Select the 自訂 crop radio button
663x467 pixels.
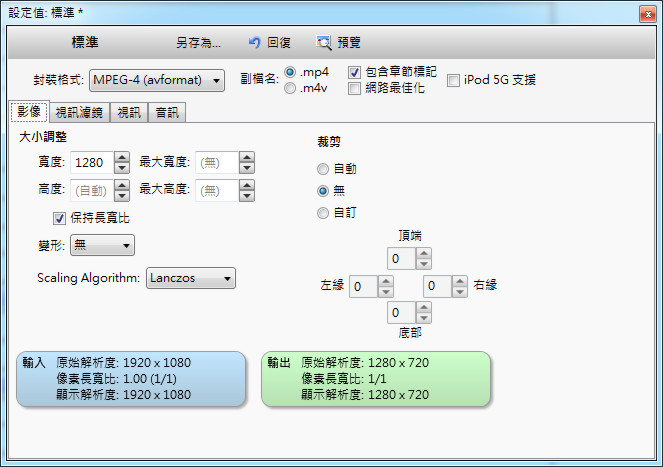click(323, 213)
